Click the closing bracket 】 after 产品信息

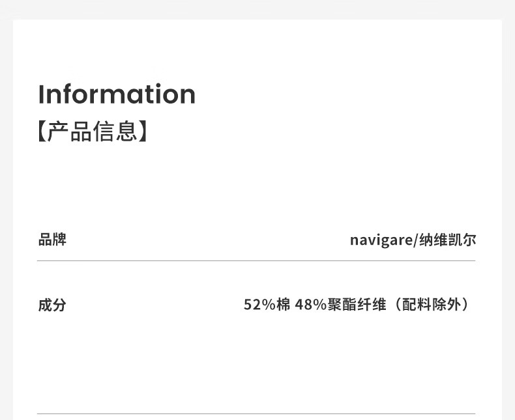pos(143,132)
